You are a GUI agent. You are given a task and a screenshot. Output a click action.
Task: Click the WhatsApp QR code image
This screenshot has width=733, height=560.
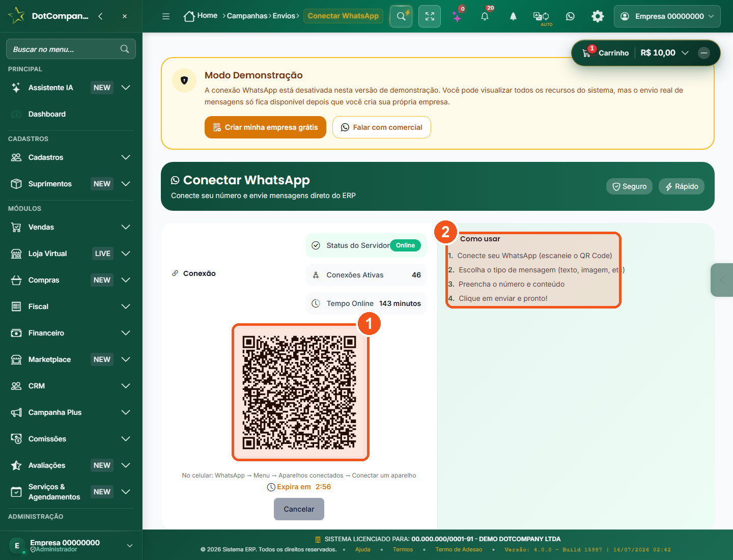click(299, 392)
